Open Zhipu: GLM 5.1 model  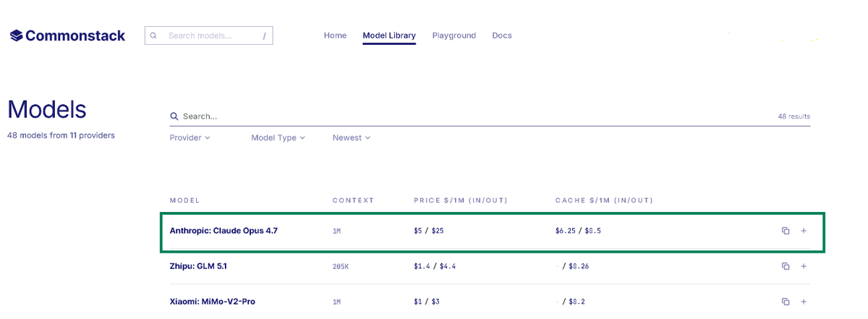[199, 266]
